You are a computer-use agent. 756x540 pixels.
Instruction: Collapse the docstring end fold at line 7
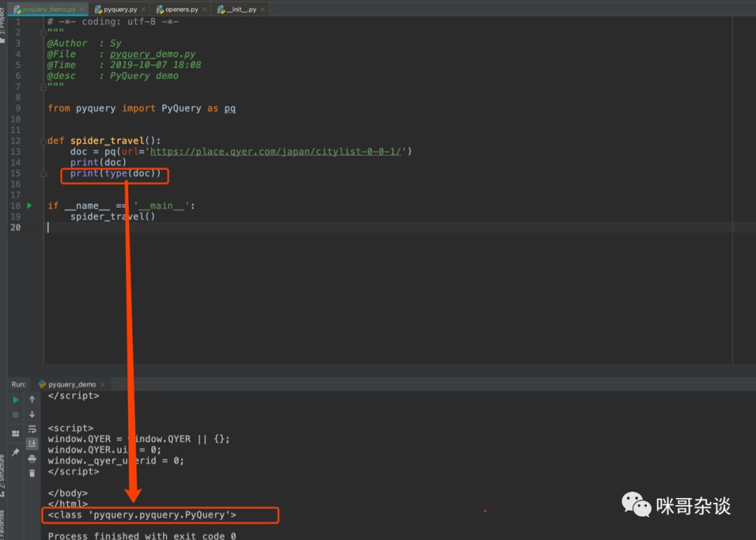(43, 87)
